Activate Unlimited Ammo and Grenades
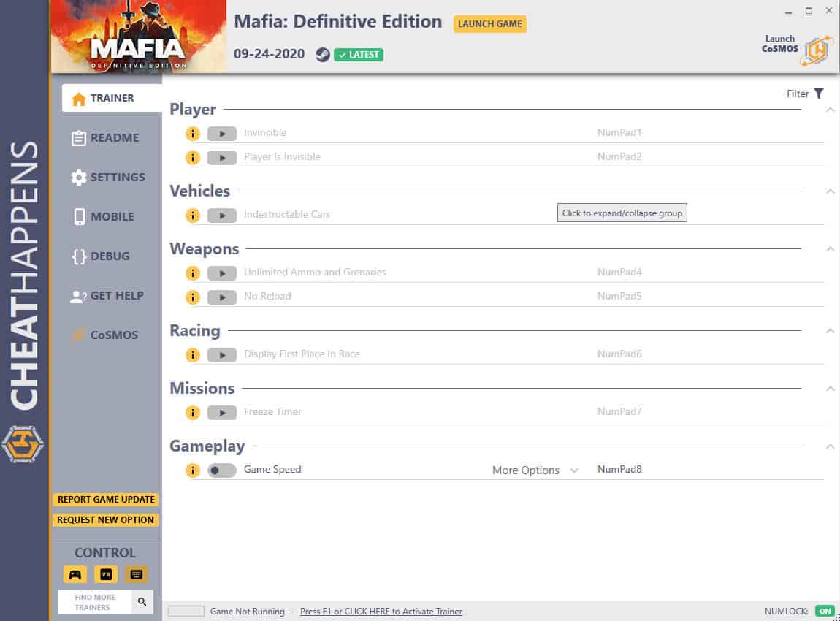840x621 pixels. pyautogui.click(x=222, y=273)
